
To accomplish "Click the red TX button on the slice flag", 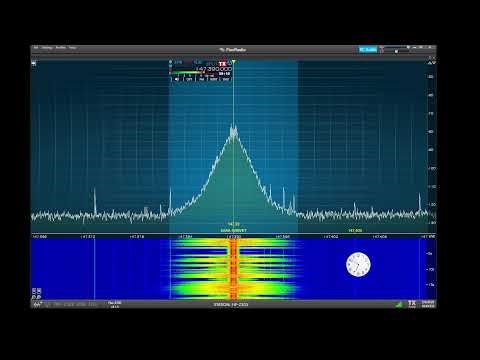I will pos(222,64).
